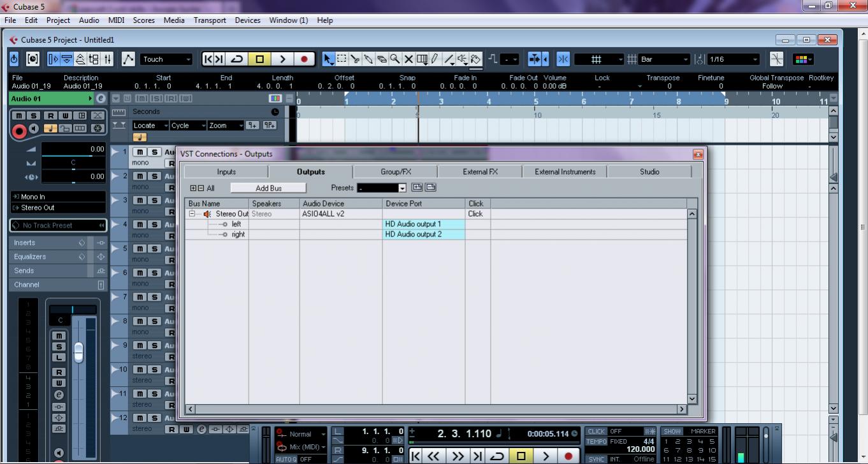Open the Bar grid type dropdown

tap(664, 59)
